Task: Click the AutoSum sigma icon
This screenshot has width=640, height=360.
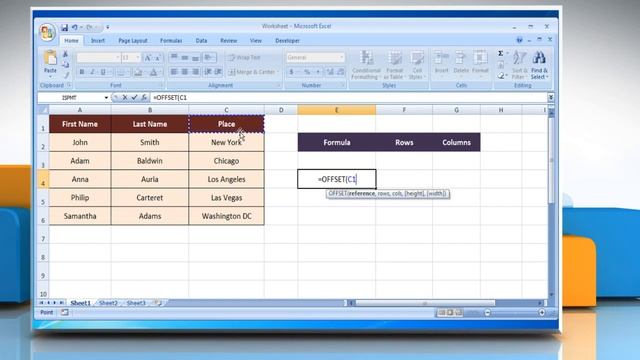Action: 500,53
